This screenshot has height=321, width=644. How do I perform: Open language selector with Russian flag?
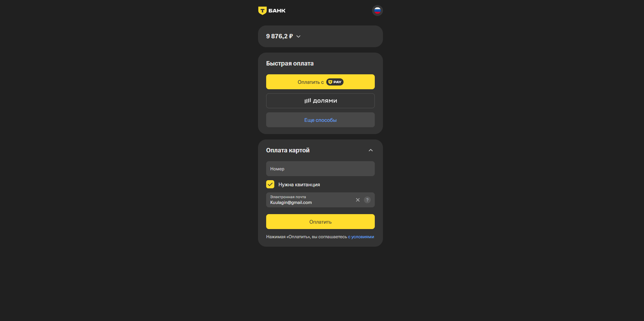pos(377,11)
